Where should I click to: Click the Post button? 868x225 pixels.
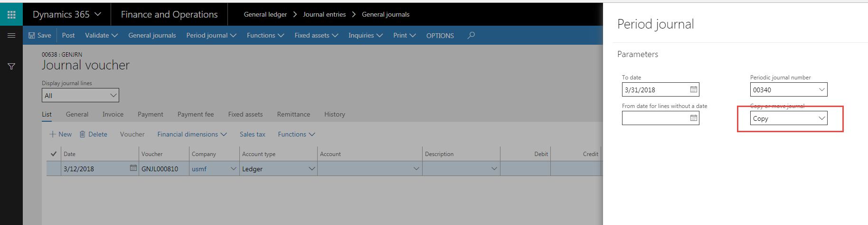68,35
